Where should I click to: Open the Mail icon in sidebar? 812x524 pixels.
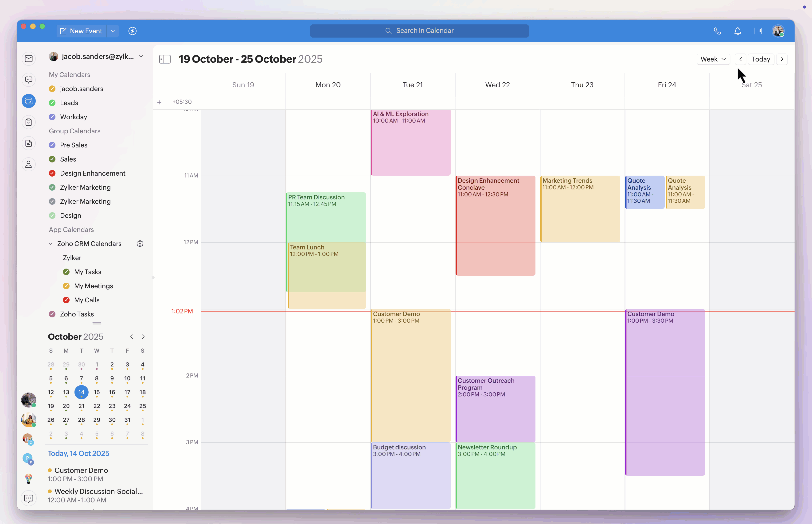(x=29, y=59)
